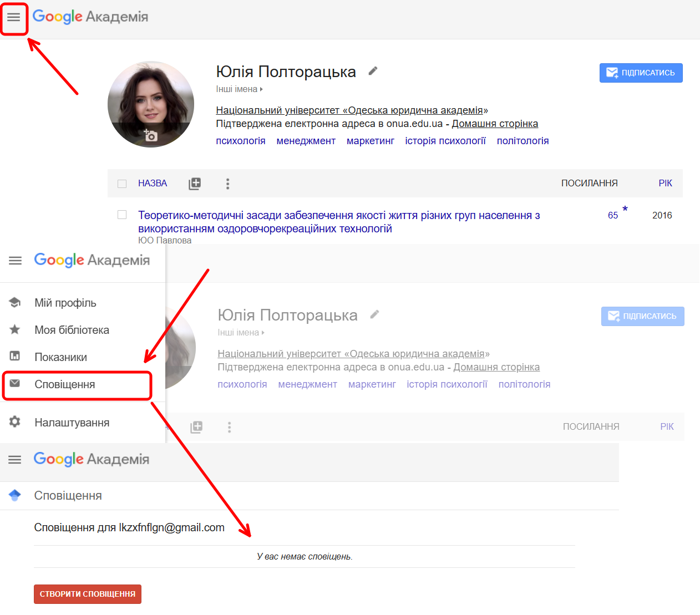Sort by the undimmed РІК column header
This screenshot has height=615, width=700.
point(666,184)
